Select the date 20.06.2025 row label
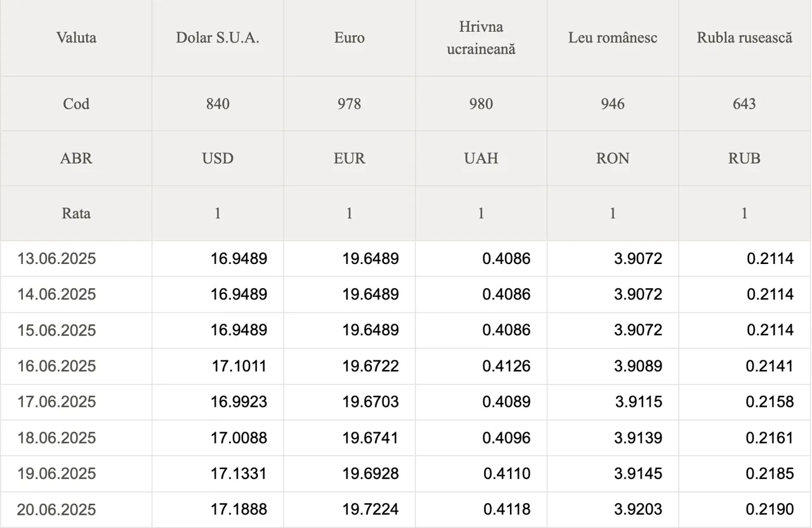 [56, 510]
